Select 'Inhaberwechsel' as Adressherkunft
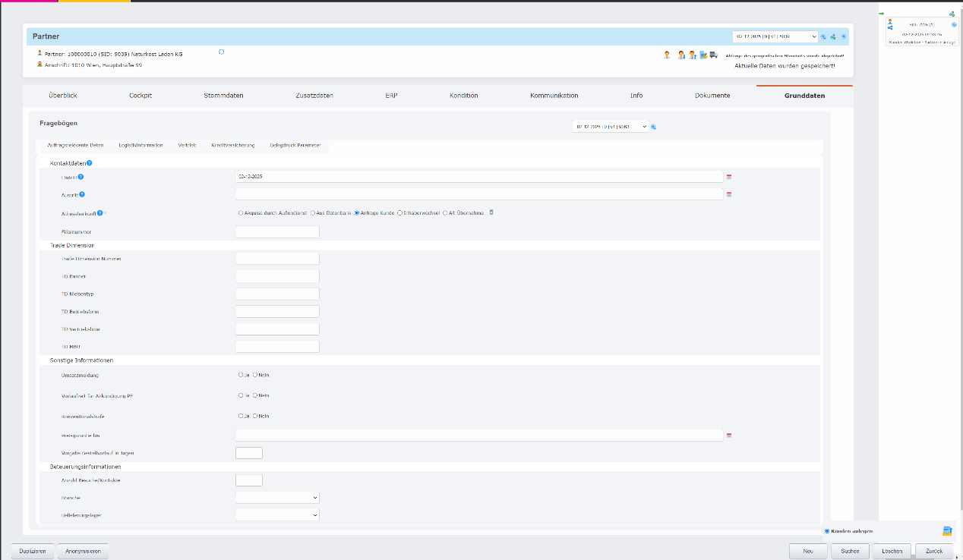The height and width of the screenshot is (560, 963). point(400,213)
